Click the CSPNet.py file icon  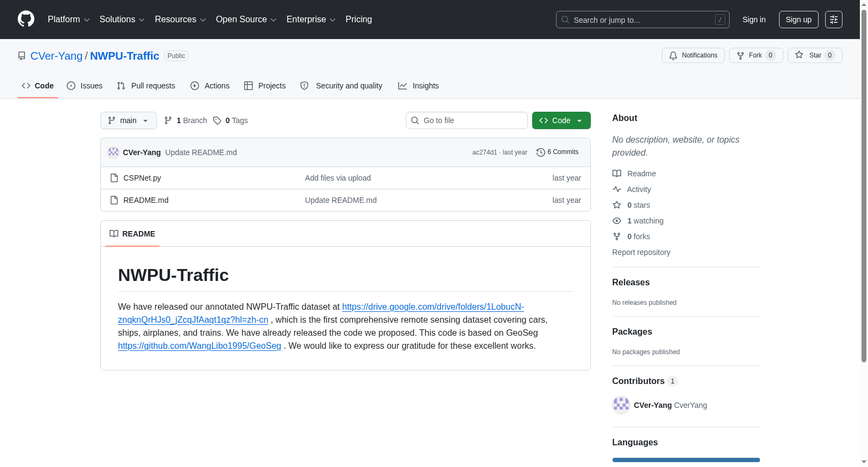(x=114, y=178)
